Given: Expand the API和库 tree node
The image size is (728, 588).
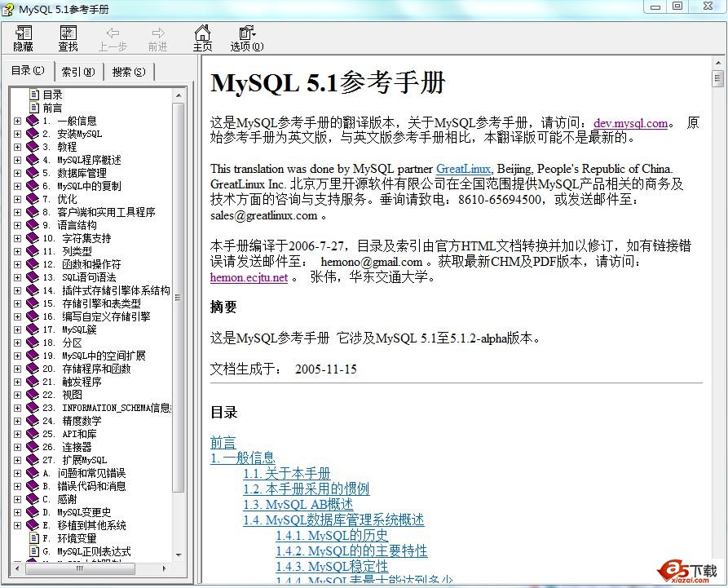Looking at the screenshot, I should click(x=17, y=434).
